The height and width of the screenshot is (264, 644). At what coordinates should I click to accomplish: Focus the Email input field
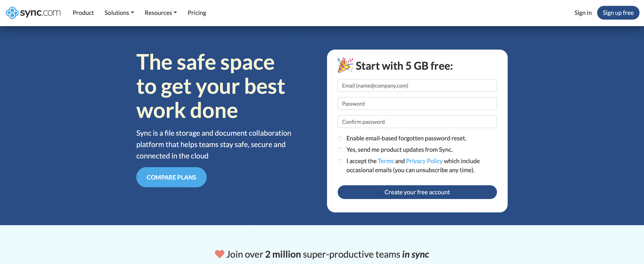pyautogui.click(x=417, y=86)
